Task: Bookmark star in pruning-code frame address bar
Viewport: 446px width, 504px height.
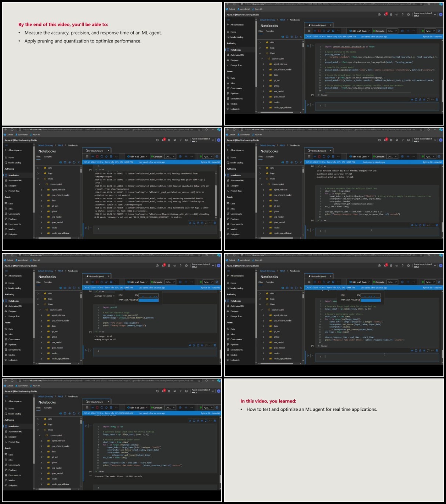Action: (x=421, y=4)
